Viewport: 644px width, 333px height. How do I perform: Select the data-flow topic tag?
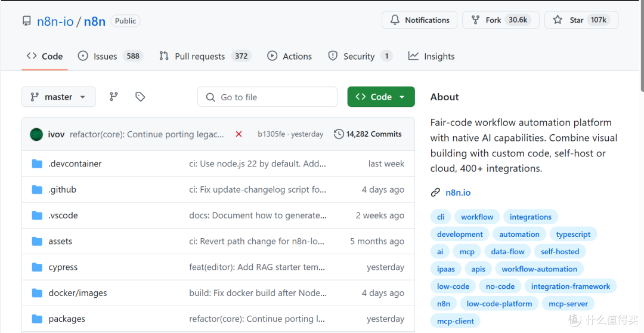[507, 252]
